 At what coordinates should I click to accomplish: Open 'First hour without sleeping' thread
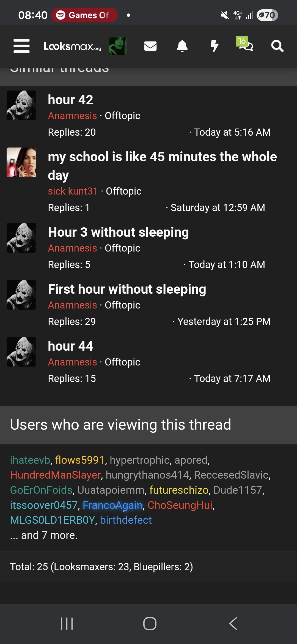click(127, 289)
